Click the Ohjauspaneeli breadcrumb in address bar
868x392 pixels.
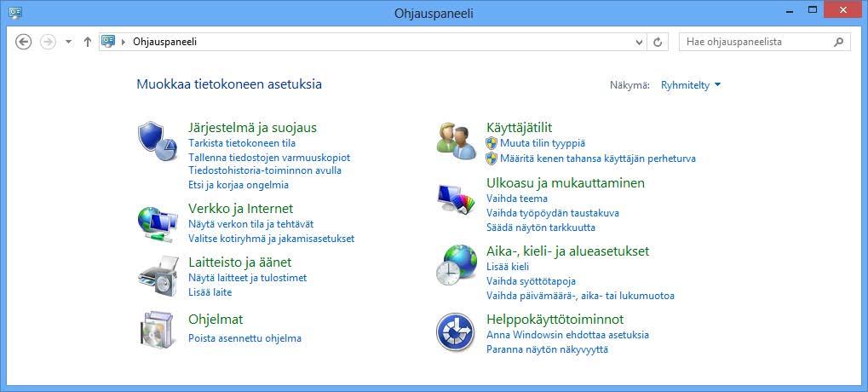click(164, 42)
